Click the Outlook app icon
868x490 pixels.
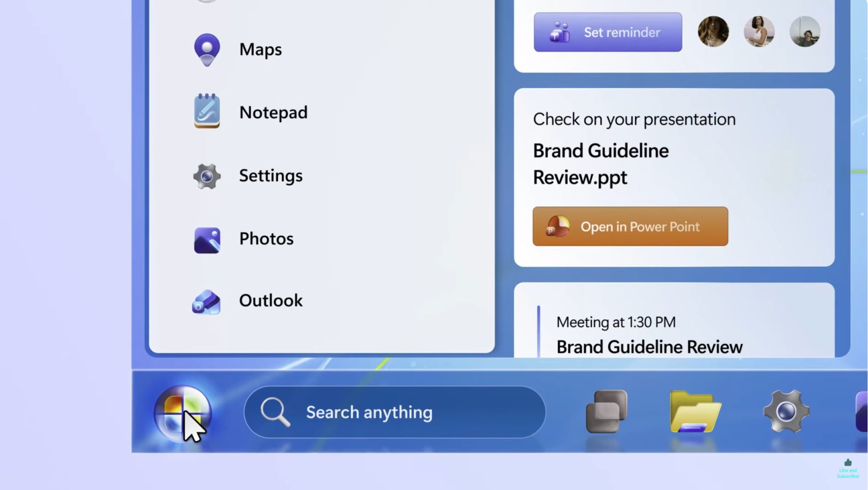click(206, 302)
